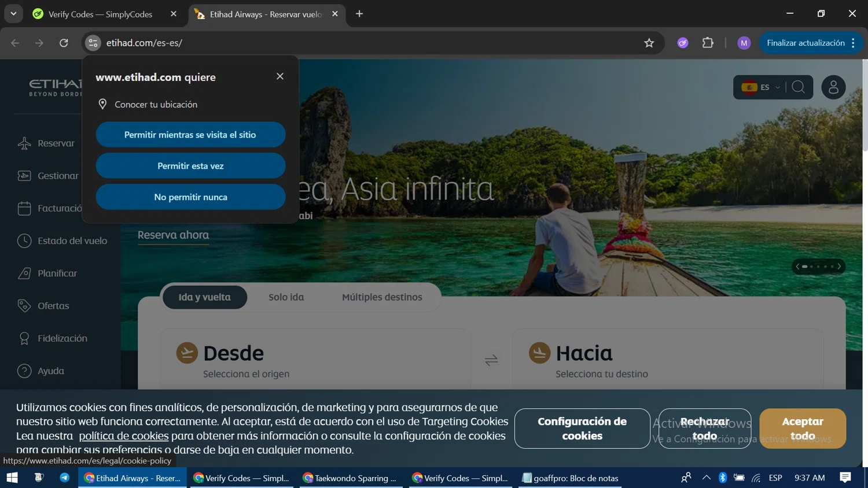Click Rechazar todo cookies button
Image resolution: width=868 pixels, height=488 pixels.
coord(705,428)
